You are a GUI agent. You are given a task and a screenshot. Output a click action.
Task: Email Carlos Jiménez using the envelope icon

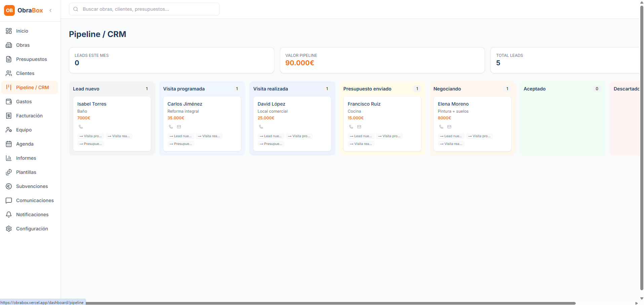tap(179, 127)
